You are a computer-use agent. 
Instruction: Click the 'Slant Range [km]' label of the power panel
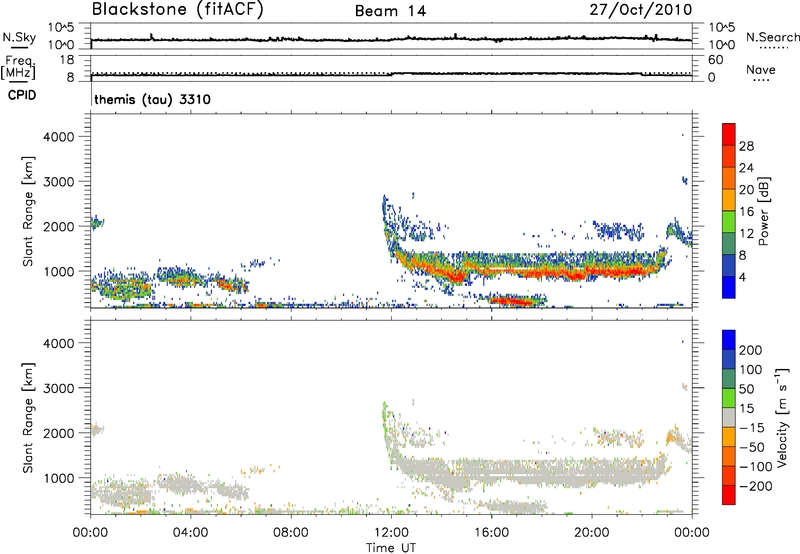click(28, 211)
